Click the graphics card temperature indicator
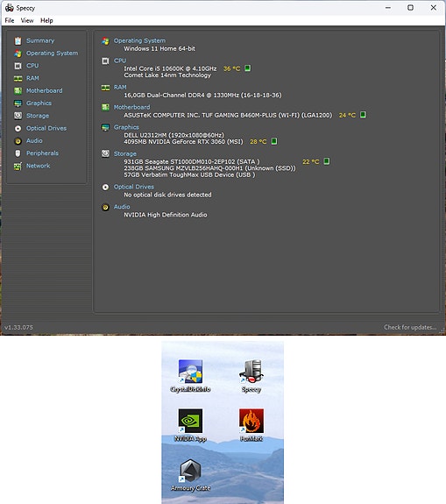 (x=273, y=141)
